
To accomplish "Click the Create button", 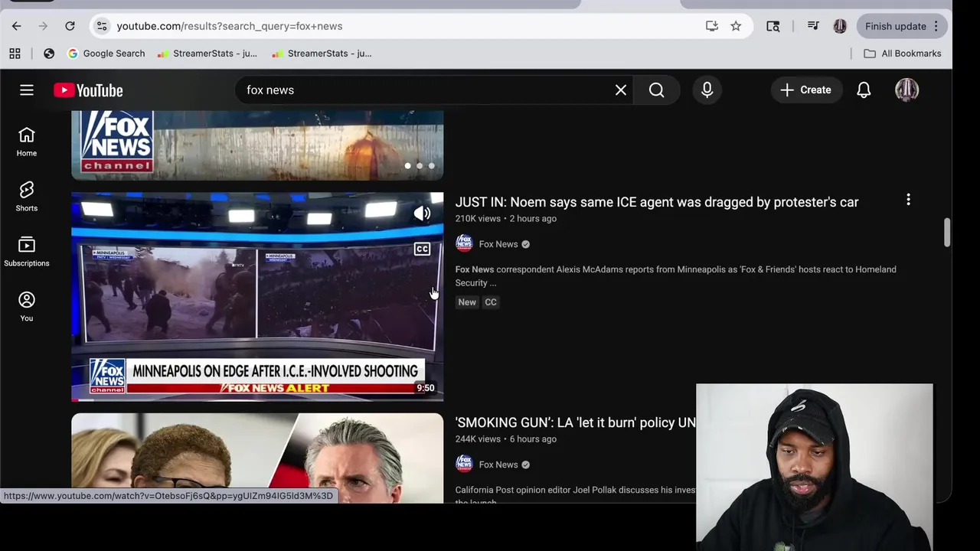I will point(806,90).
